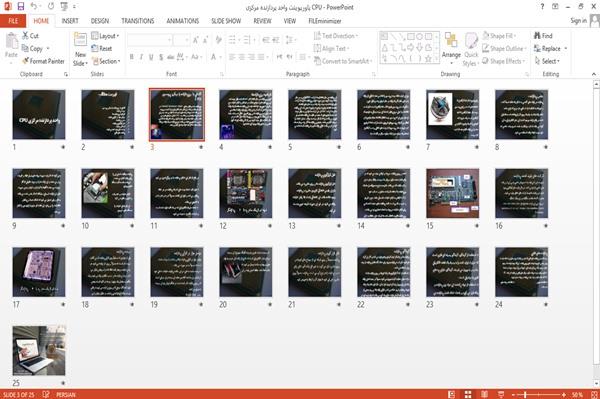Click Slide Sorter view icon in status bar
The width and height of the screenshot is (600, 399).
click(468, 394)
